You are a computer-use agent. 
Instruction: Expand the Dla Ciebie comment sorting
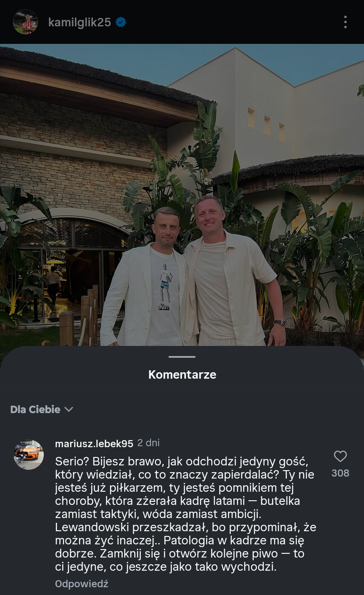click(36, 409)
